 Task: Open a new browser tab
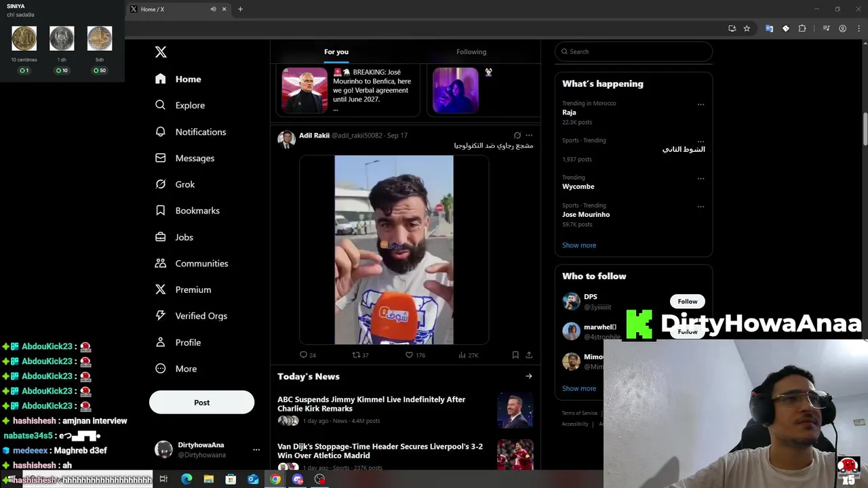(240, 9)
